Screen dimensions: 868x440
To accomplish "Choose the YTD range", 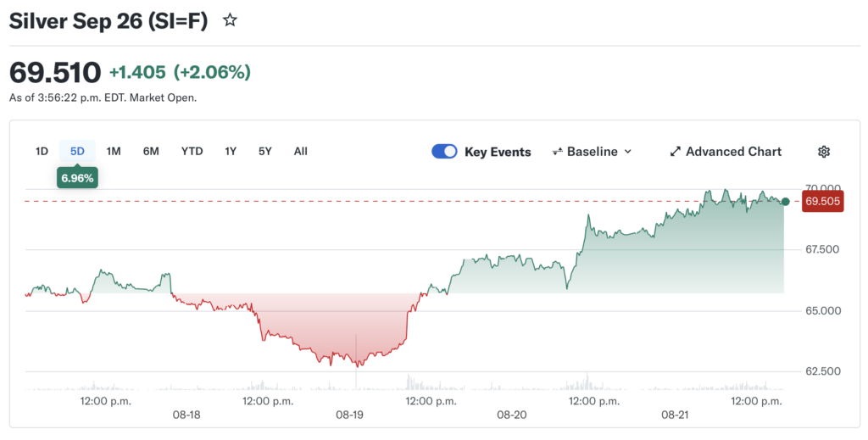I will point(192,151).
